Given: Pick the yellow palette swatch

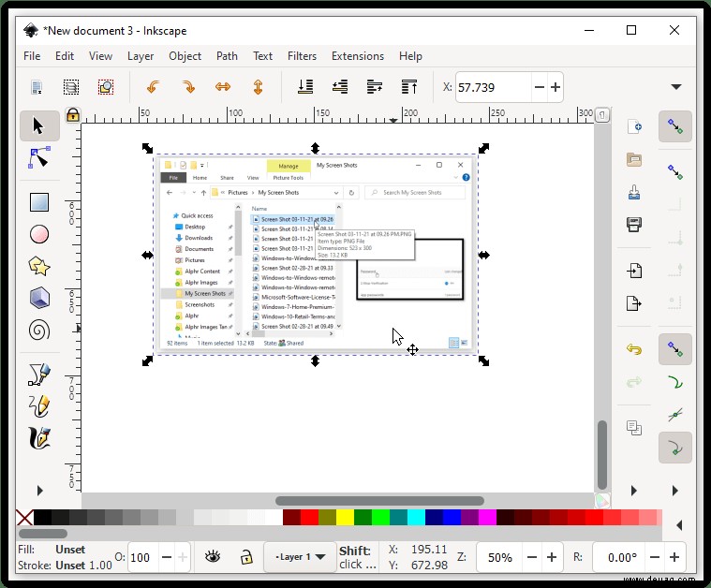Looking at the screenshot, I should pos(345,517).
